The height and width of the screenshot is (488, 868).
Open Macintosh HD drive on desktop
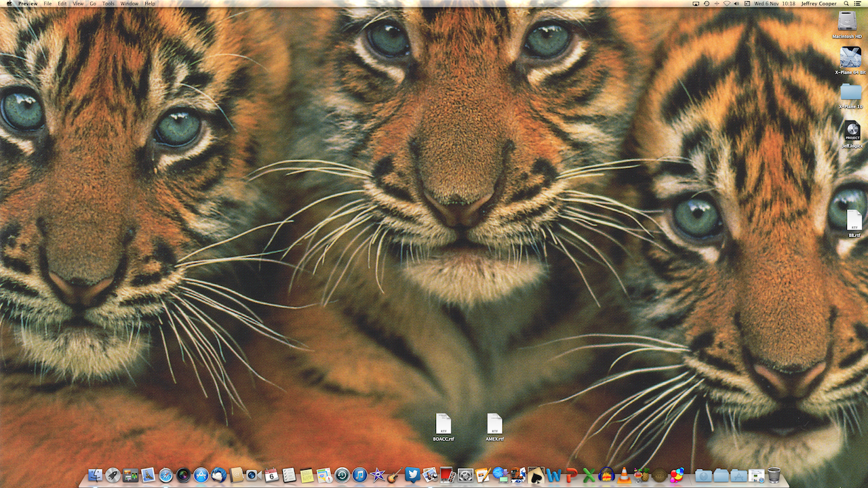point(848,24)
